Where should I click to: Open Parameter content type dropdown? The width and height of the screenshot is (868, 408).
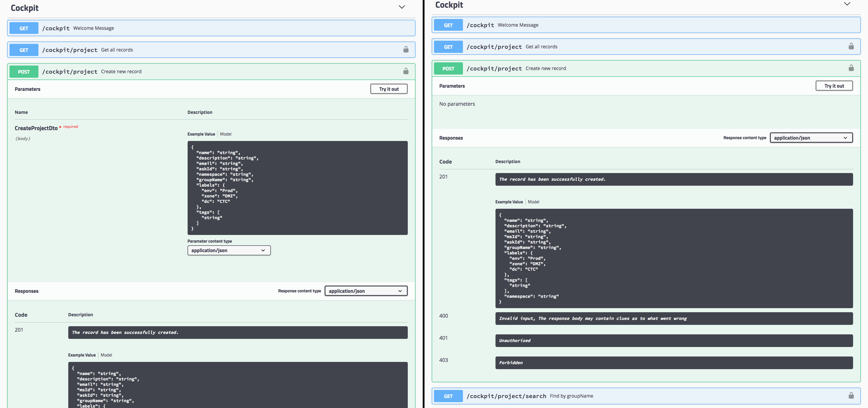point(229,251)
